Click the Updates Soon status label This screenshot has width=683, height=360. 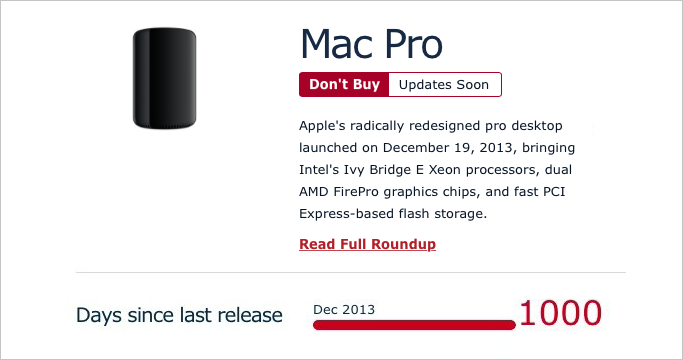point(444,85)
